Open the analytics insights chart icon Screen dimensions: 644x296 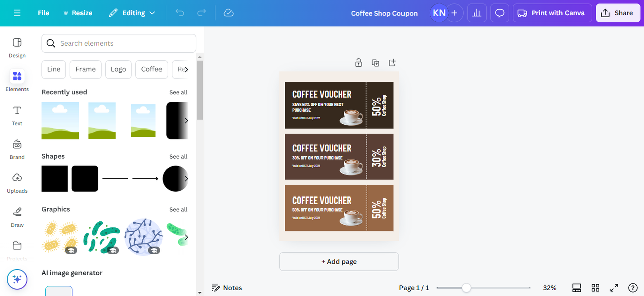(x=477, y=13)
